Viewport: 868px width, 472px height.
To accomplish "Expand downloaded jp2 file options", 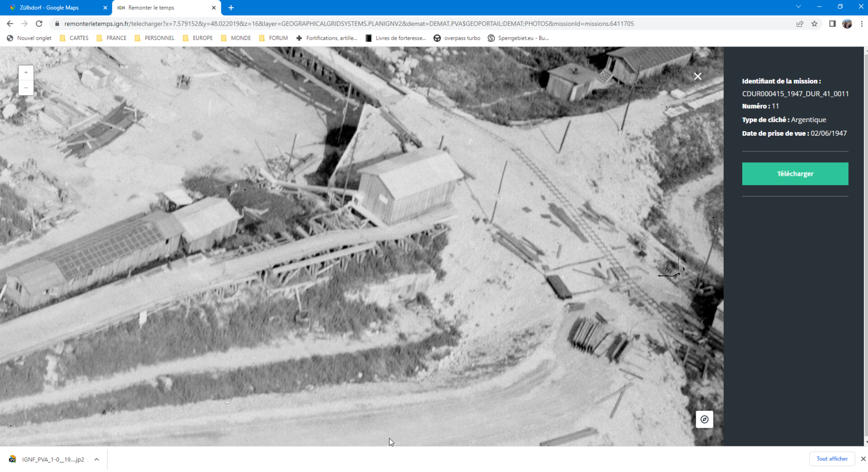I will point(96,459).
